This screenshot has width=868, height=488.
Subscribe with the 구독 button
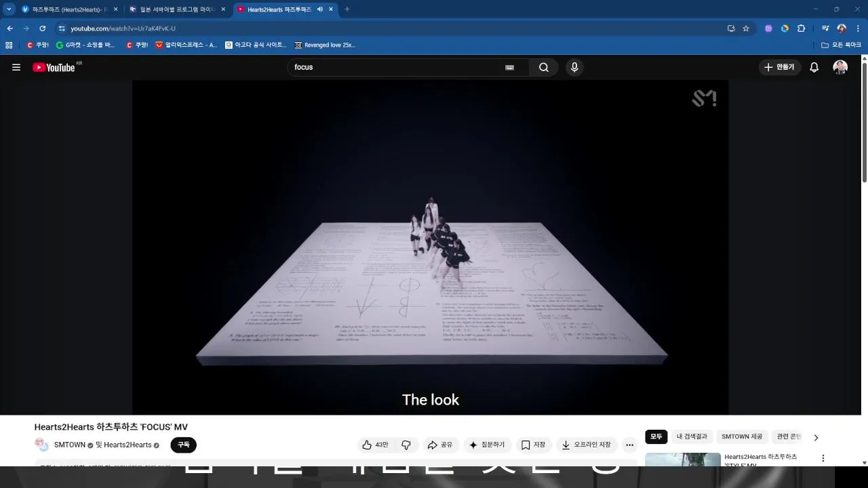click(183, 445)
